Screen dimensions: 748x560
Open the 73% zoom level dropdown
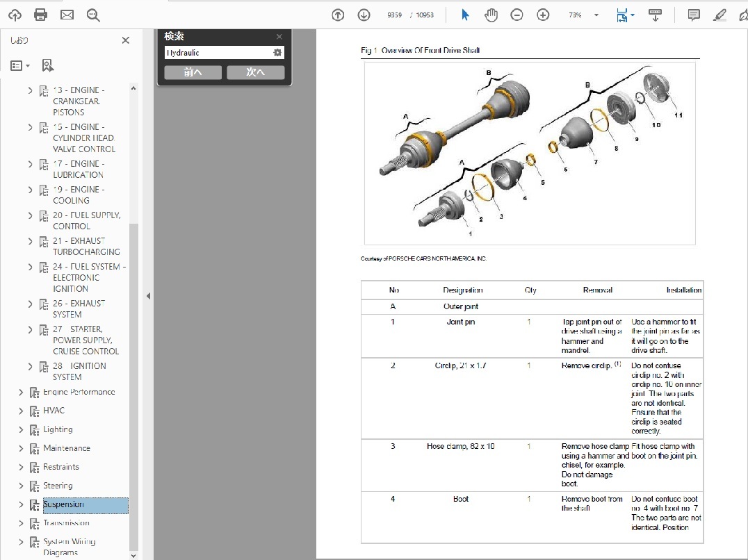coord(596,15)
